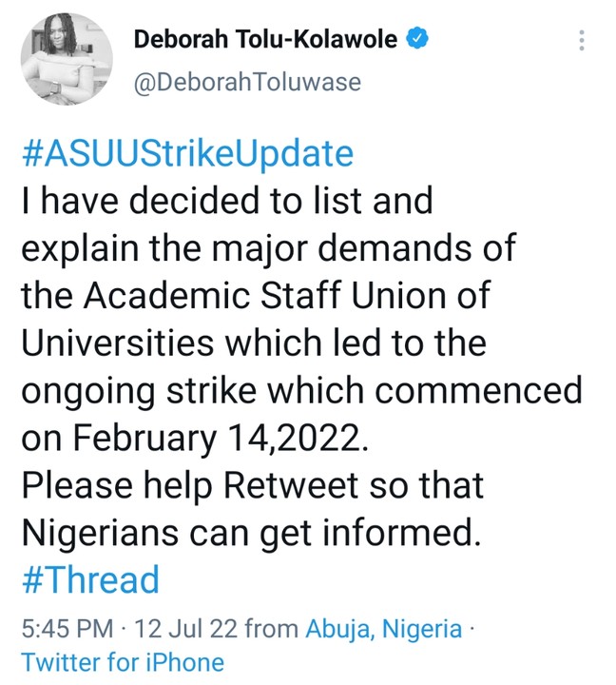Click the line "explain the major demands of"
616x685 pixels.
pyautogui.click(x=268, y=249)
